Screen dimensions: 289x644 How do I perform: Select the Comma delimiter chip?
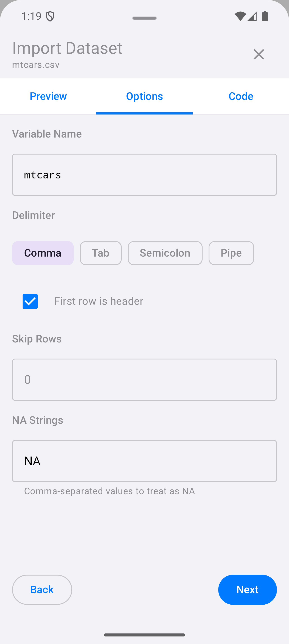tap(43, 253)
